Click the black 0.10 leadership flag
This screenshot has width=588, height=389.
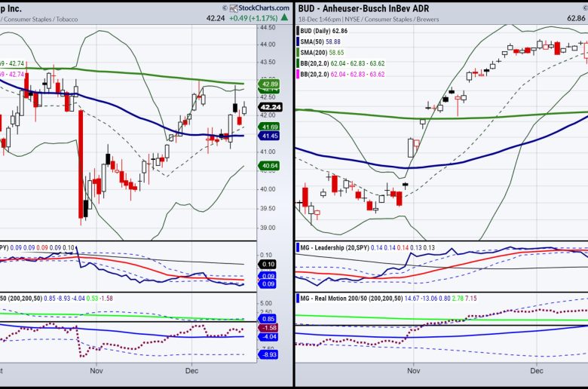coord(268,265)
